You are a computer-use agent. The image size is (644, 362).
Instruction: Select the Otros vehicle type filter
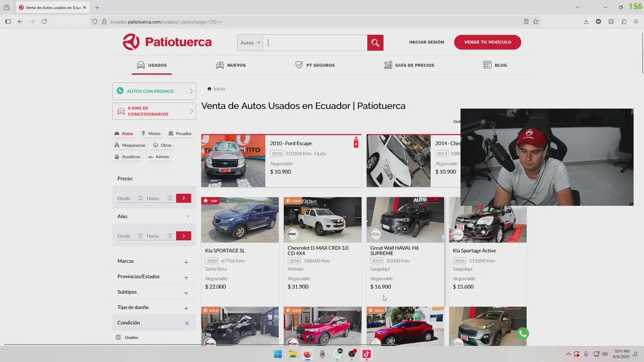tap(163, 145)
